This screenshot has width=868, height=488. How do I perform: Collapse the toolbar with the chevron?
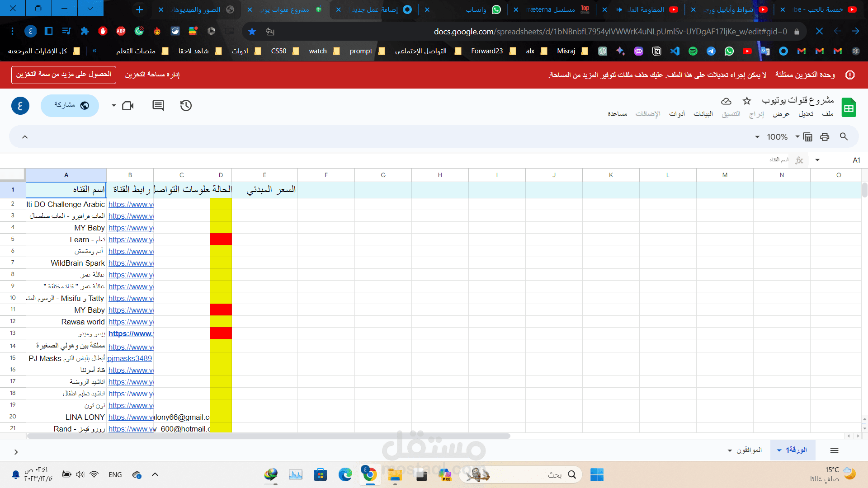pos(25,137)
